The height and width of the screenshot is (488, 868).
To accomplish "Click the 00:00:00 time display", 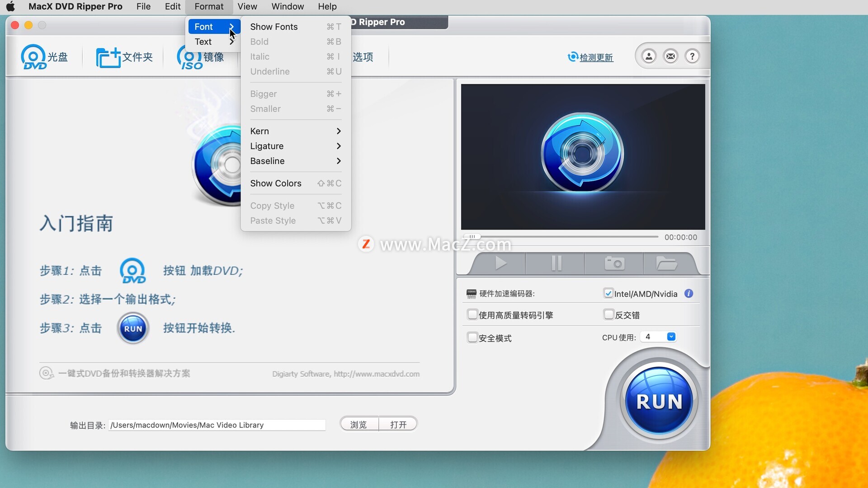I will click(681, 237).
